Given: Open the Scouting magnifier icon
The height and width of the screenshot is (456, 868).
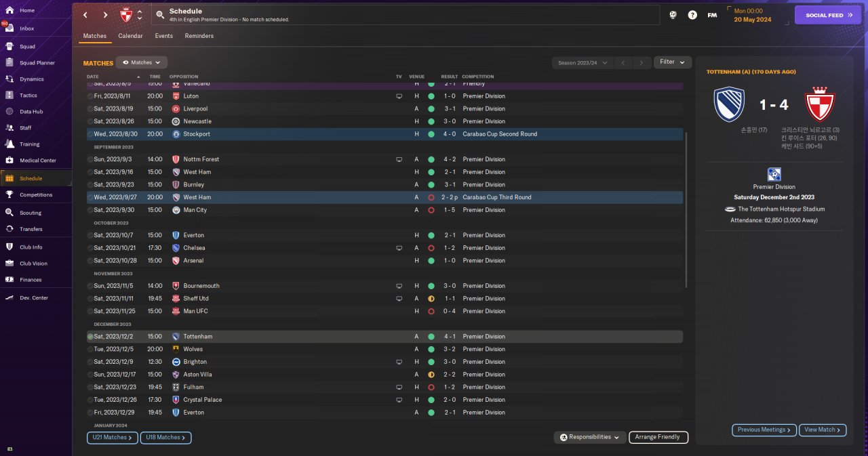Looking at the screenshot, I should (9, 212).
